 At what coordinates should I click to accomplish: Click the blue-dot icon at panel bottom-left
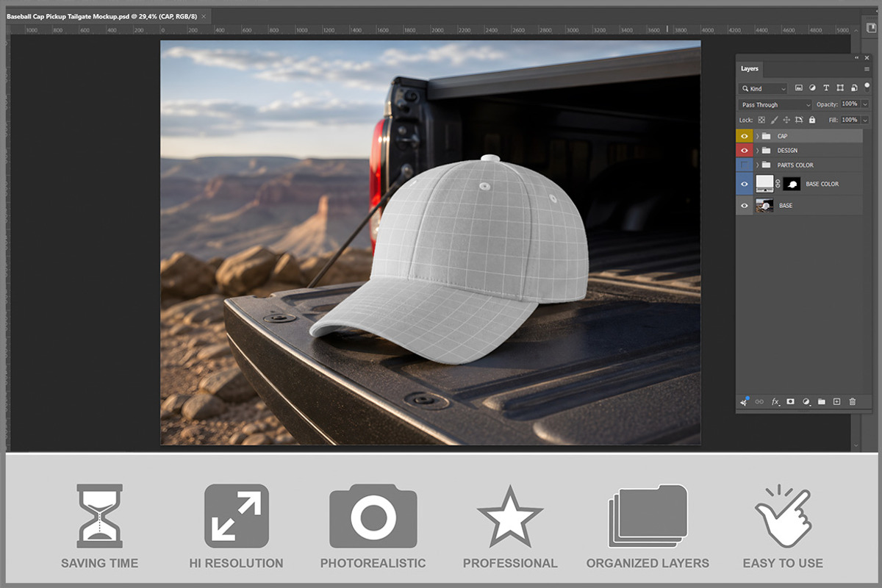[744, 401]
